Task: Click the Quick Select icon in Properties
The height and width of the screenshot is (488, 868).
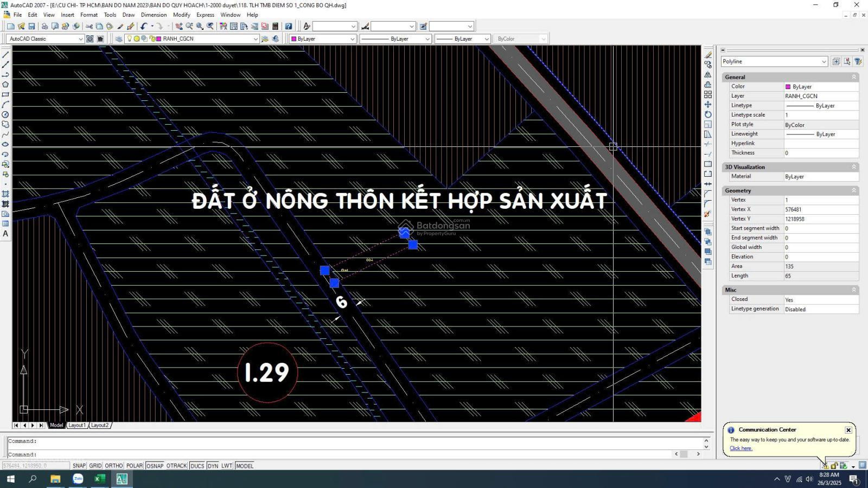Action: (858, 62)
